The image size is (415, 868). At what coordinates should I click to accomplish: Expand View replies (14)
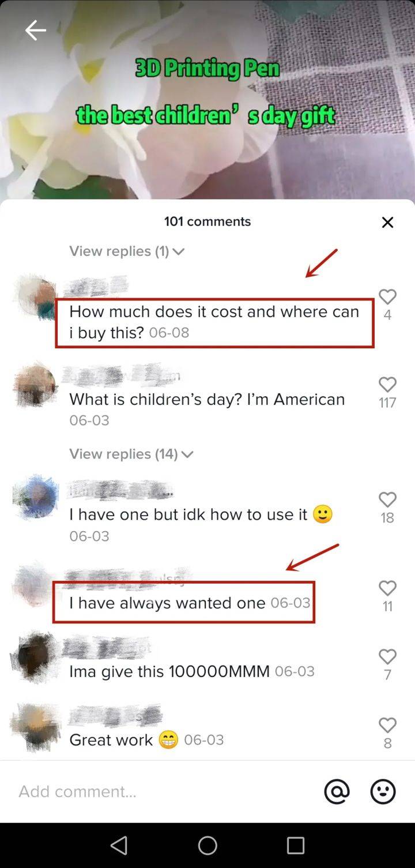tap(131, 454)
